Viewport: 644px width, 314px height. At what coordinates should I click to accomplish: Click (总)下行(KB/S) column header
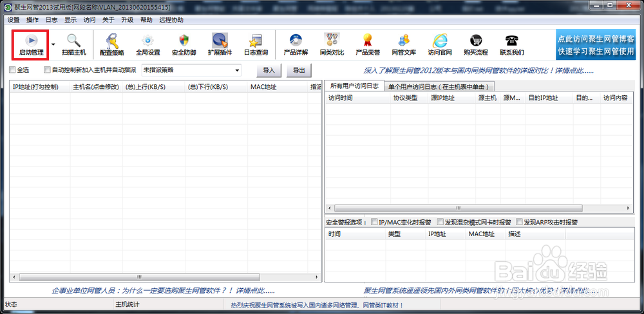[216, 87]
